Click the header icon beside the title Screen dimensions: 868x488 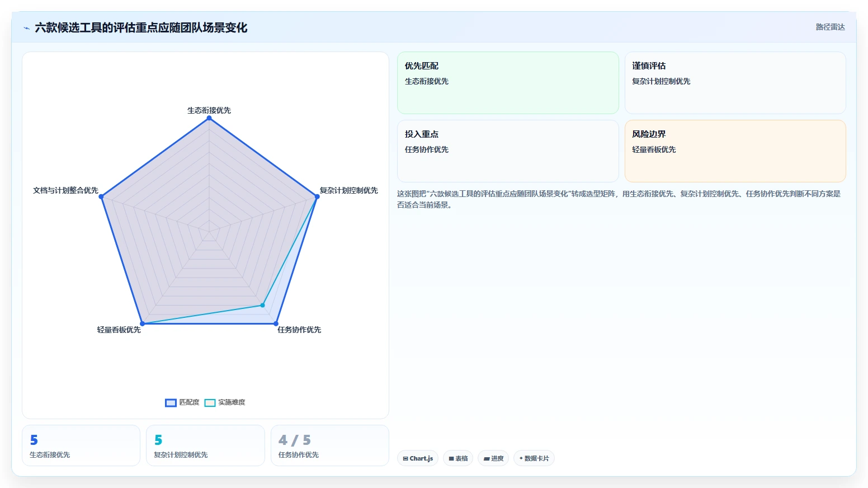coord(26,28)
